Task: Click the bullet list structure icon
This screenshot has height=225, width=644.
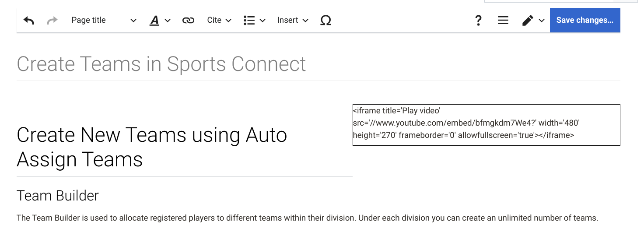Action: tap(249, 21)
